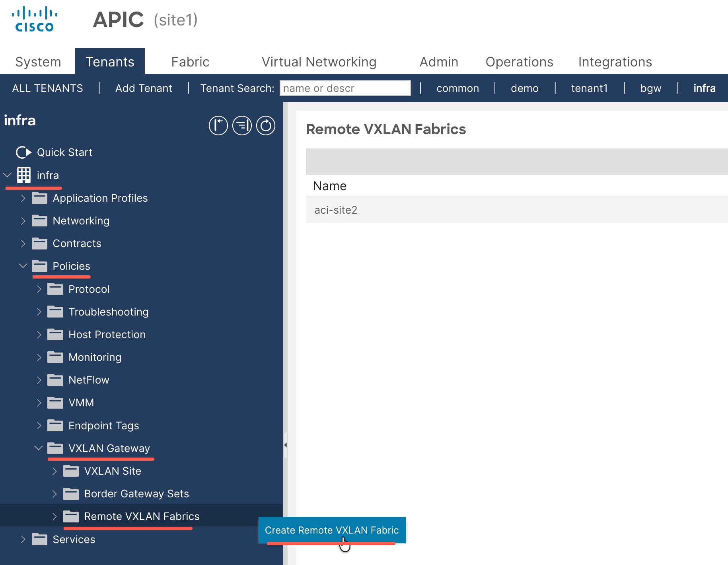Expand the Services node chevron
The width and height of the screenshot is (728, 565).
(23, 540)
